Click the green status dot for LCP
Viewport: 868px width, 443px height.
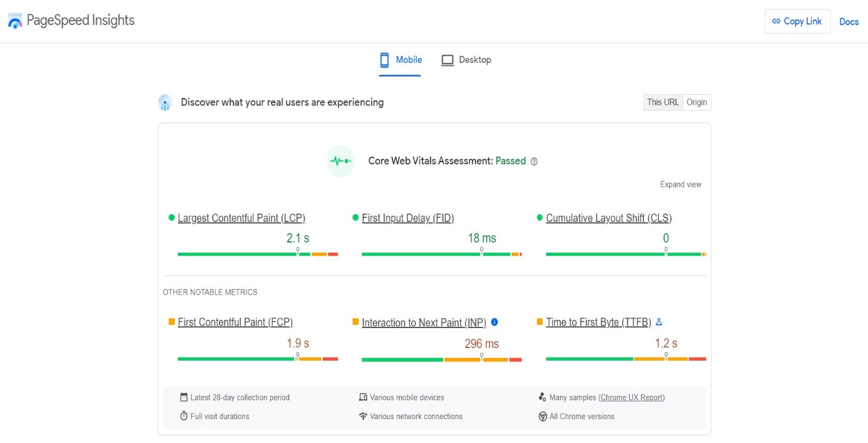[x=172, y=217]
